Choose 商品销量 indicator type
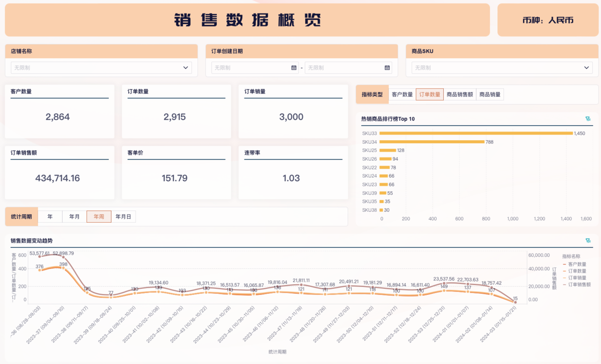 coord(490,95)
